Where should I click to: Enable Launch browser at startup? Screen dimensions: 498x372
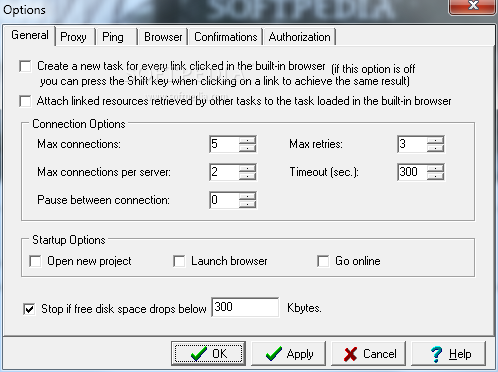click(x=179, y=261)
